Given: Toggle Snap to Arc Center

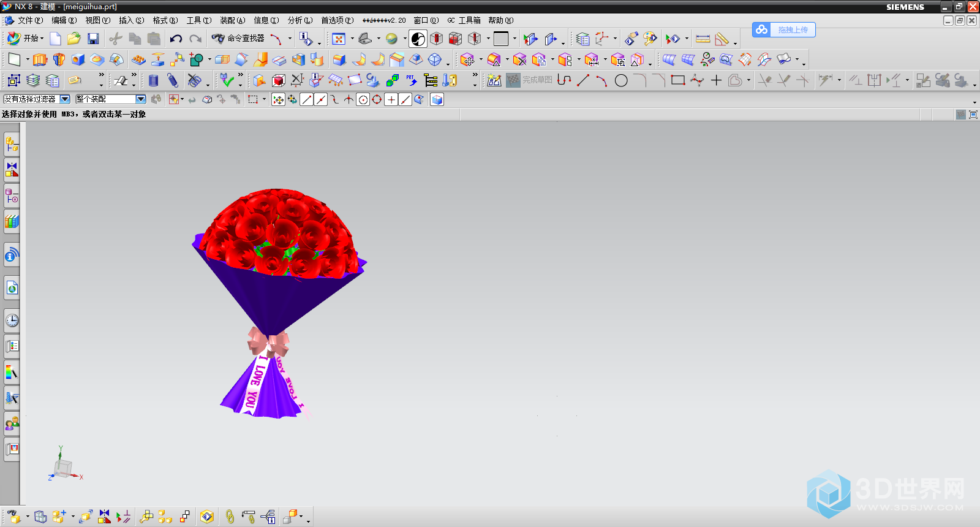Looking at the screenshot, I should point(363,99).
